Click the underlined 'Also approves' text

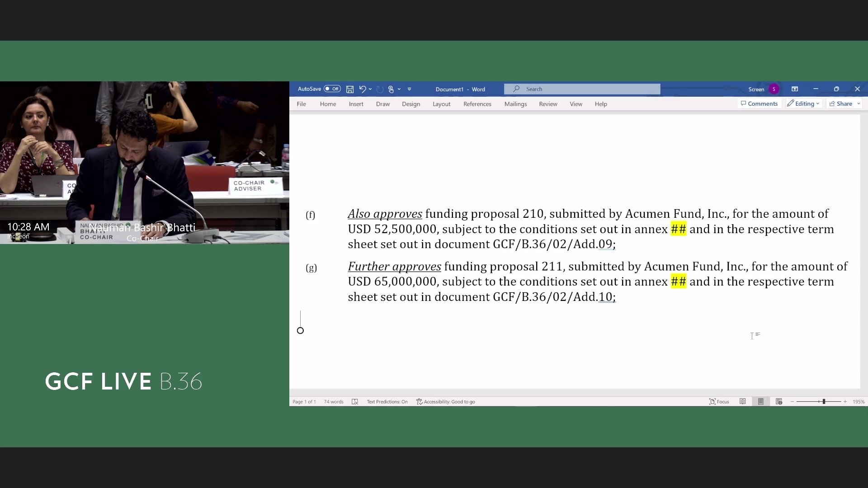385,214
